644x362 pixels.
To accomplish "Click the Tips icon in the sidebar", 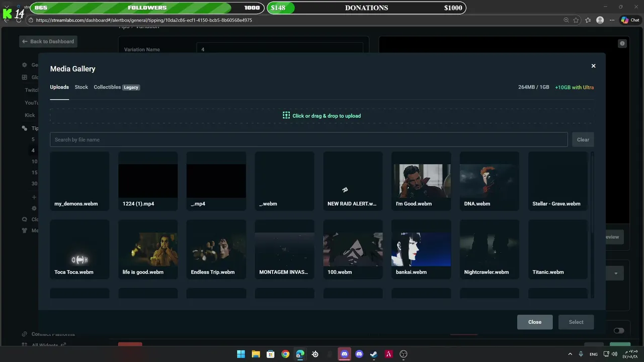I will click(24, 128).
